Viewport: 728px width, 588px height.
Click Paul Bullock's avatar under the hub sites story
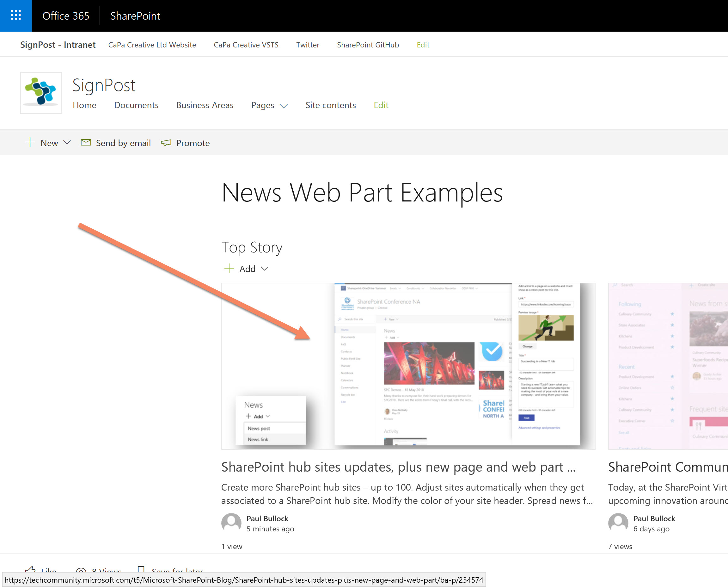point(231,523)
